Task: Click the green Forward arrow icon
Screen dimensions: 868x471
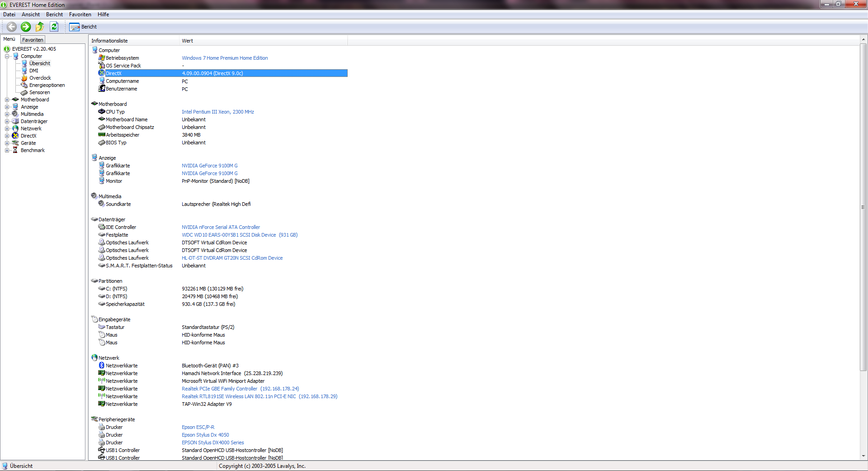Action: [26, 27]
